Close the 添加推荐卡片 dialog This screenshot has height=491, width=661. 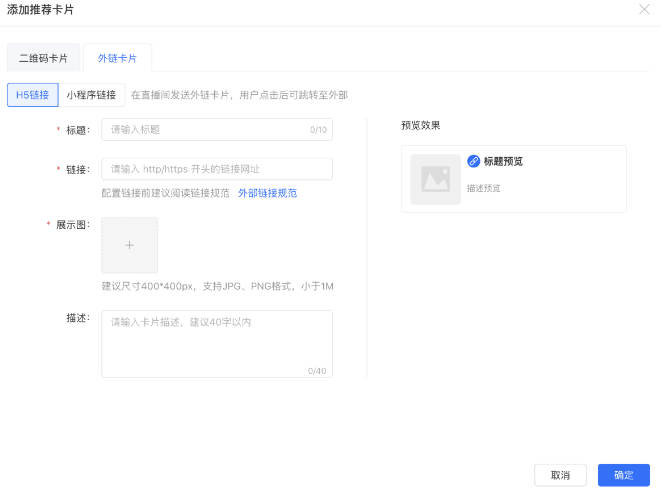644,9
